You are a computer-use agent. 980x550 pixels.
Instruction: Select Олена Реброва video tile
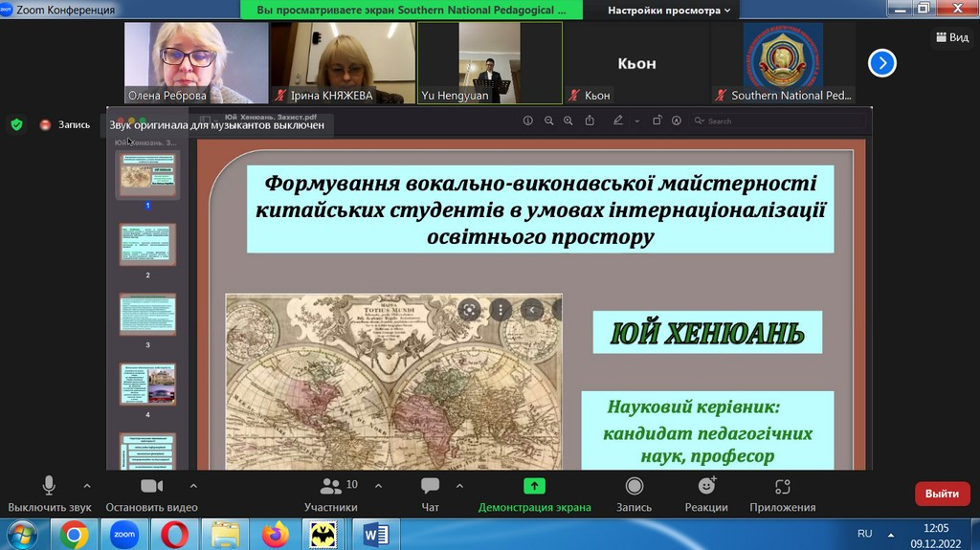(x=196, y=63)
